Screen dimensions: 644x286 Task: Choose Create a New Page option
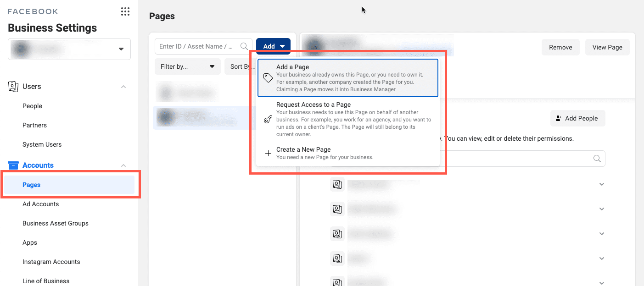click(x=348, y=154)
